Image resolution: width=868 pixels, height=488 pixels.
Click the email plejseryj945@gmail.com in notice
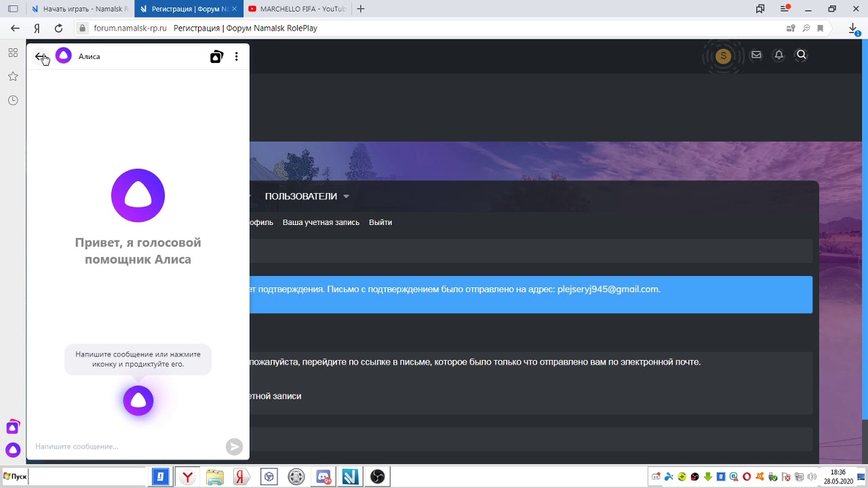point(608,289)
